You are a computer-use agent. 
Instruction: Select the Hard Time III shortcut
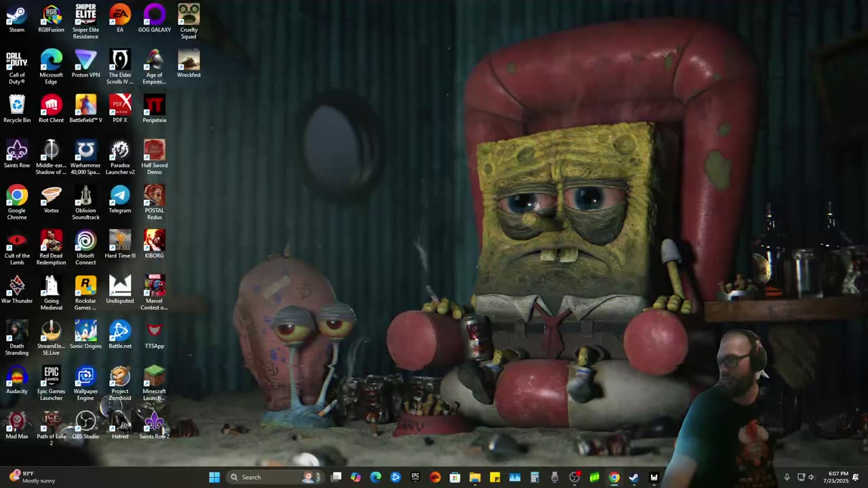point(120,245)
